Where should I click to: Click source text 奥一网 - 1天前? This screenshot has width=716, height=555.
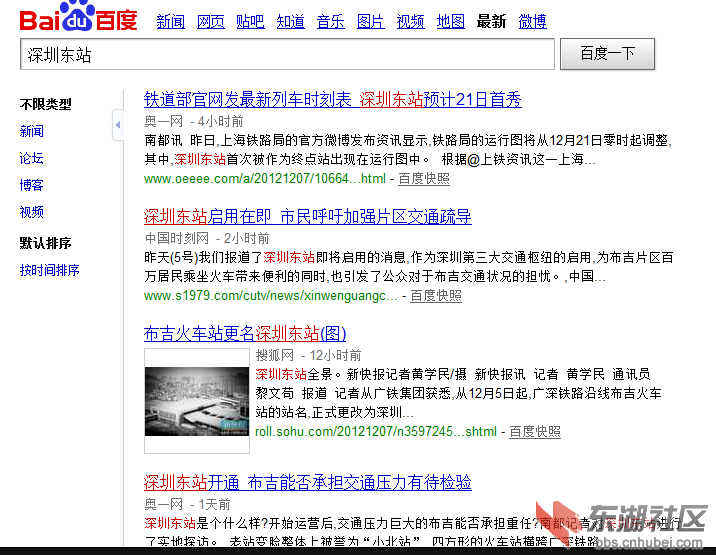pos(187,504)
